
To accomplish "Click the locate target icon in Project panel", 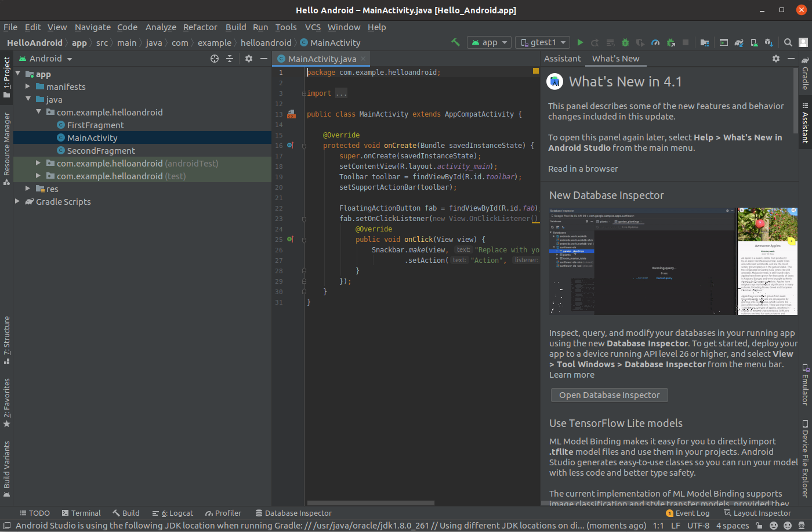I will (215, 59).
